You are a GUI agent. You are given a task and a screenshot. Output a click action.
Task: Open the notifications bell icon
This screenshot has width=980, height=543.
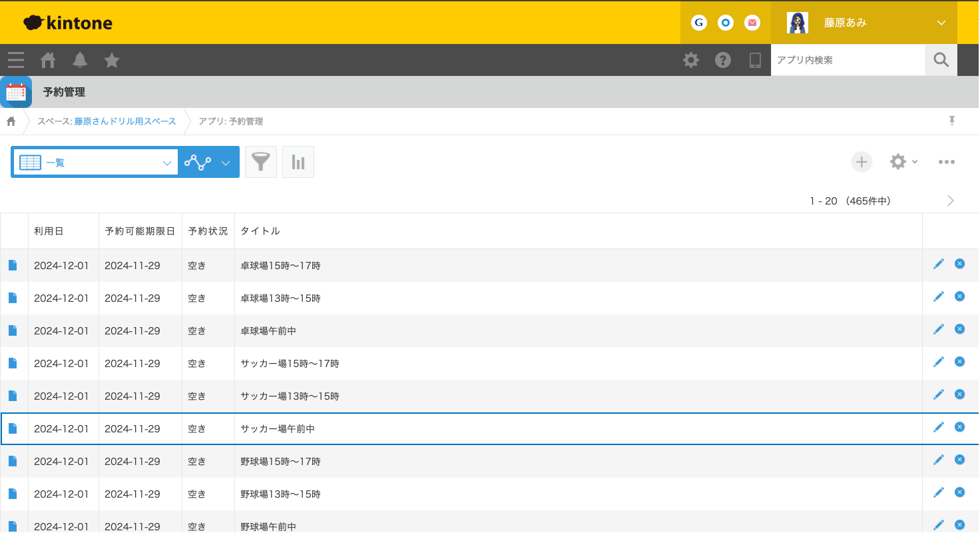(x=80, y=60)
